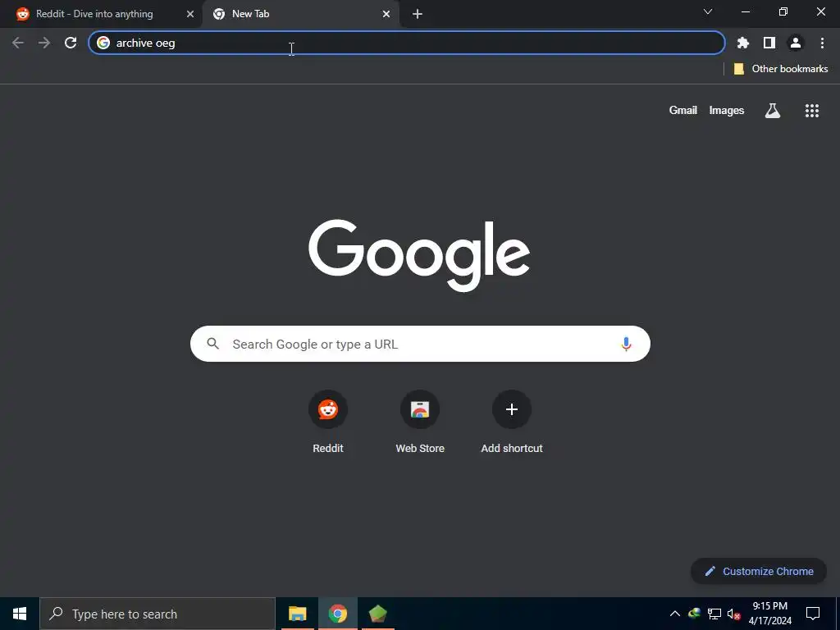Click Customize Chrome button
The image size is (840, 630).
coord(759,571)
